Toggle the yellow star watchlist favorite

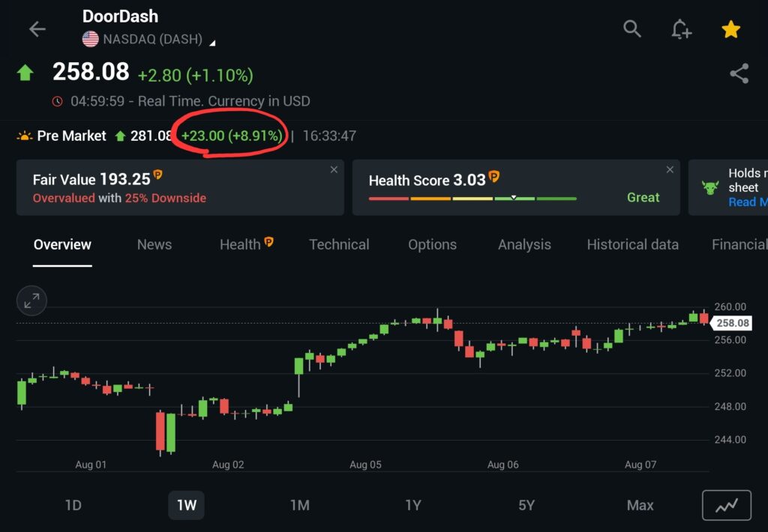click(x=730, y=29)
